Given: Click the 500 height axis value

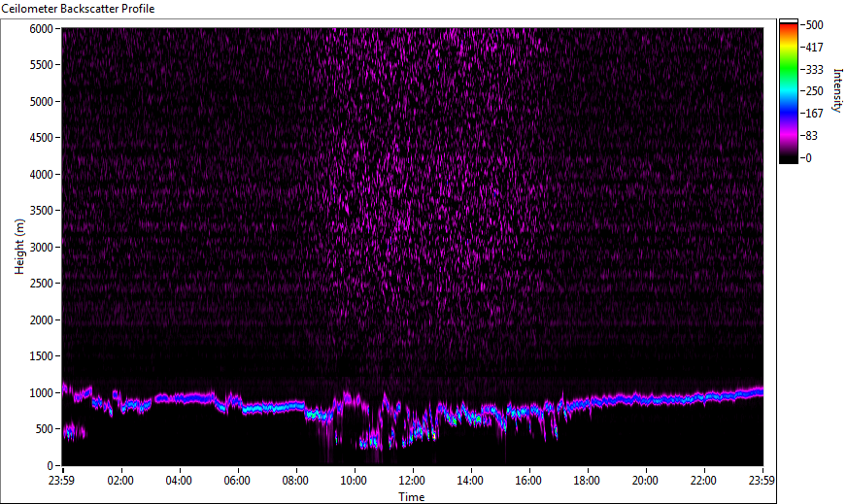Looking at the screenshot, I should point(45,429).
